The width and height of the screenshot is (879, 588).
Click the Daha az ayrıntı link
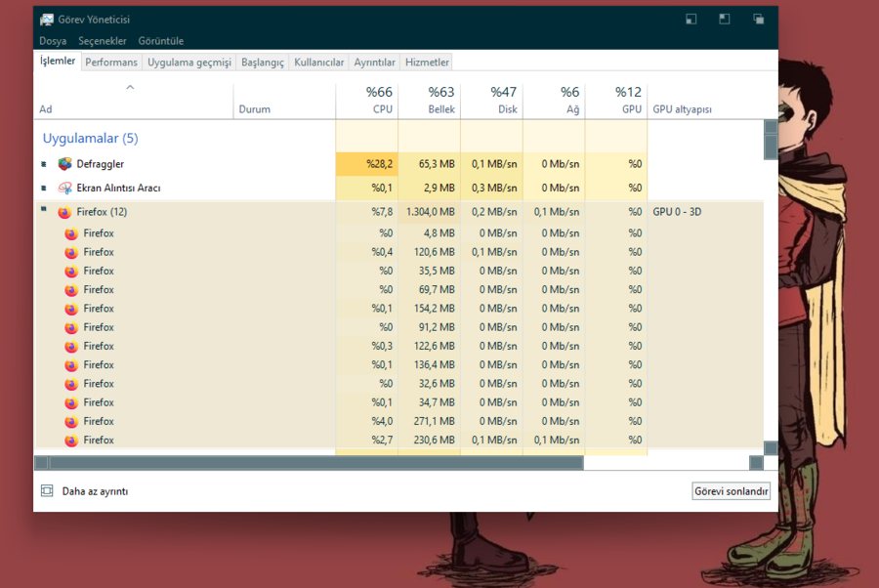pos(95,491)
